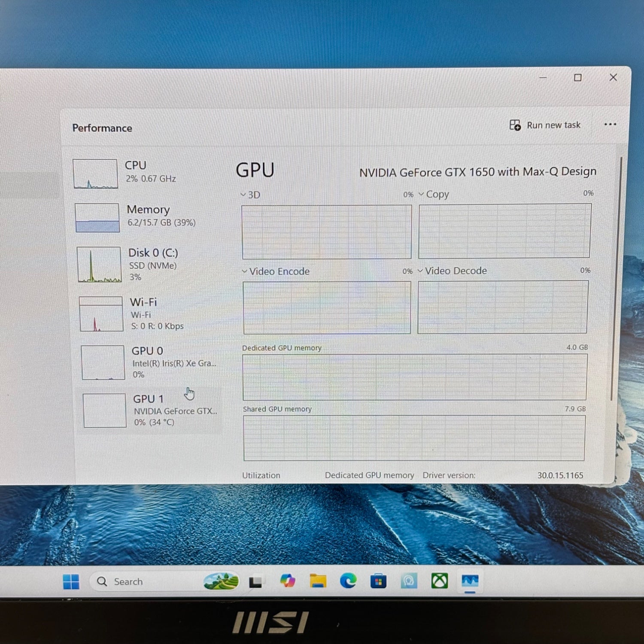
Task: Click the NVIDIA GeForce GTX 1650 with Max-Q Design title
Action: coord(478,172)
